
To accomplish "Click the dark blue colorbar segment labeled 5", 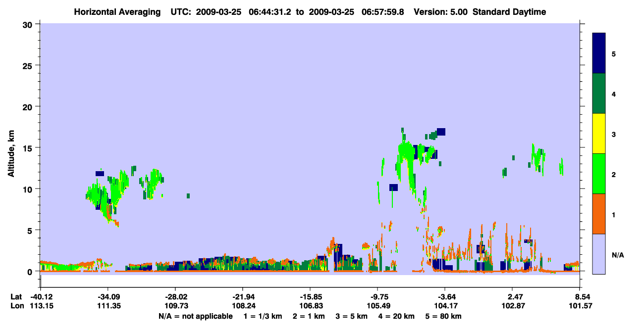I will tap(599, 53).
